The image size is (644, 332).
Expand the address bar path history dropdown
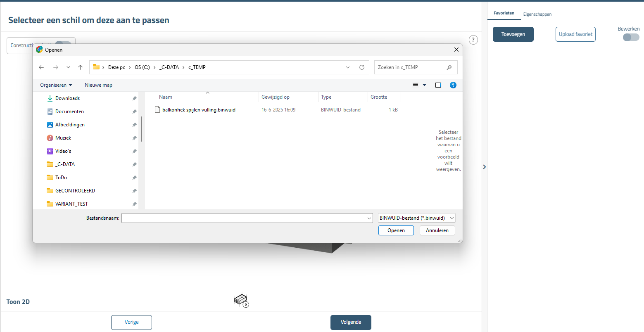click(348, 67)
